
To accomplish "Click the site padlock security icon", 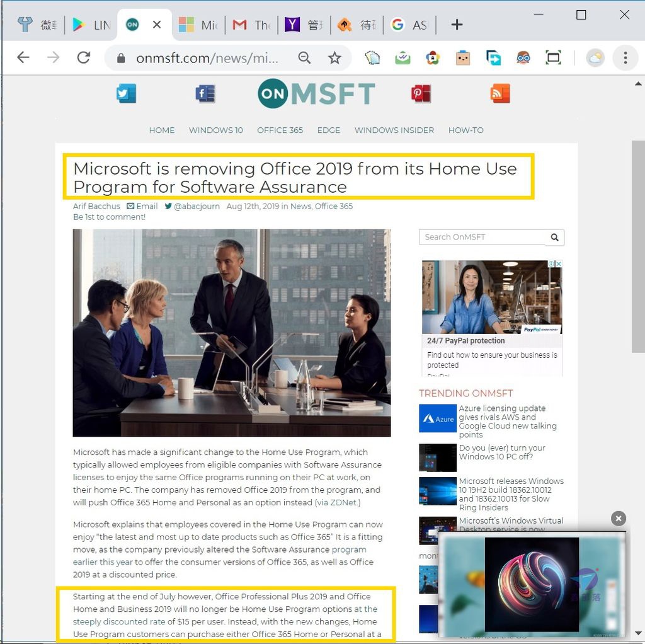I will click(120, 58).
